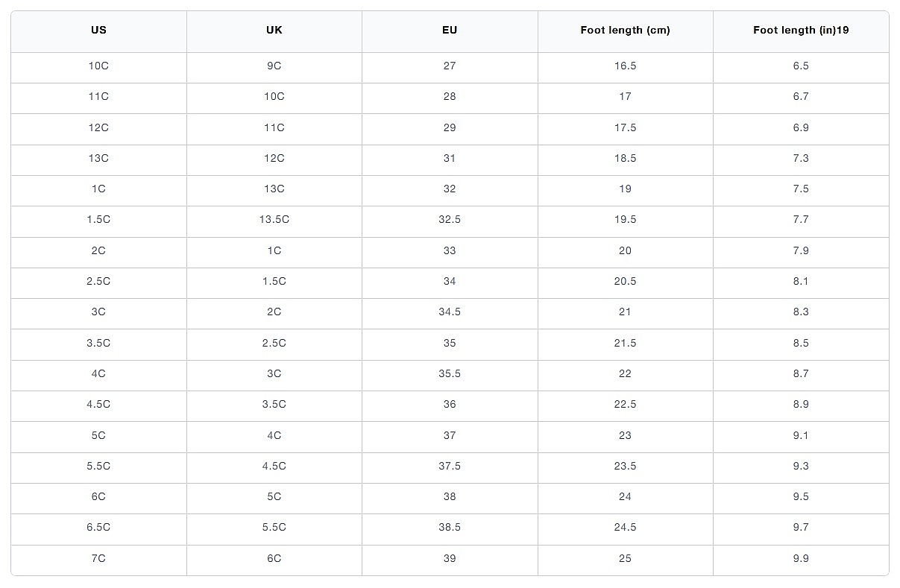Click the 9.9 inch foot length cell

(801, 558)
